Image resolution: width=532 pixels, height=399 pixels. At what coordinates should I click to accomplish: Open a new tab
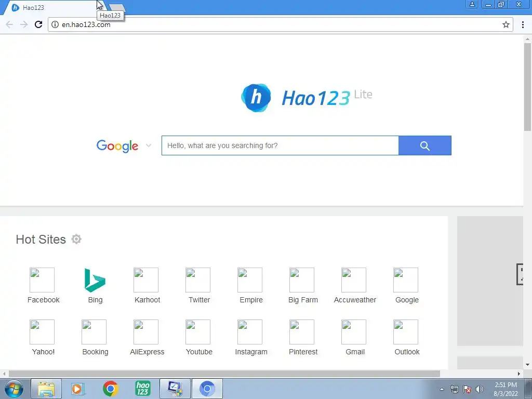[117, 7]
